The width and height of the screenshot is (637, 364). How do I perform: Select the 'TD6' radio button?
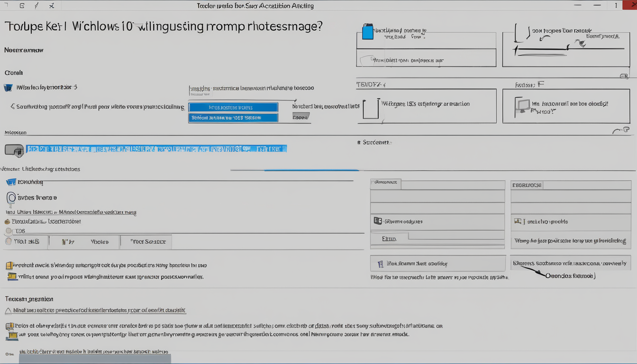8,231
